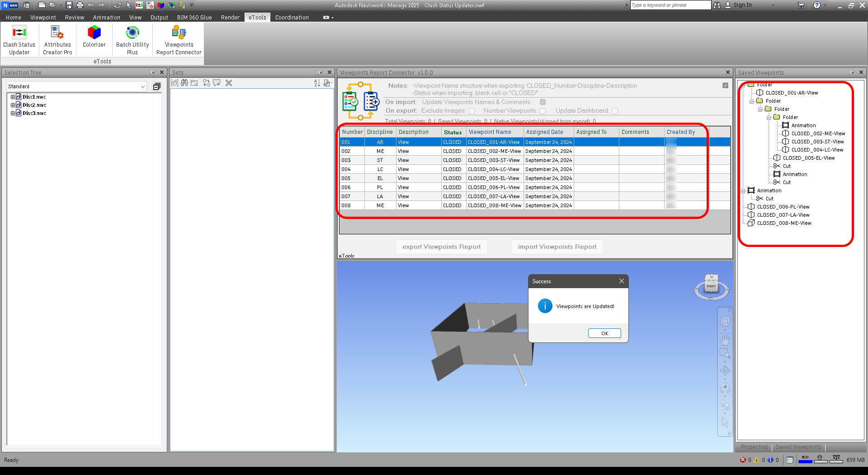868x475 pixels.
Task: Select Zoom Window tool in navigation bar
Action: tap(725, 353)
